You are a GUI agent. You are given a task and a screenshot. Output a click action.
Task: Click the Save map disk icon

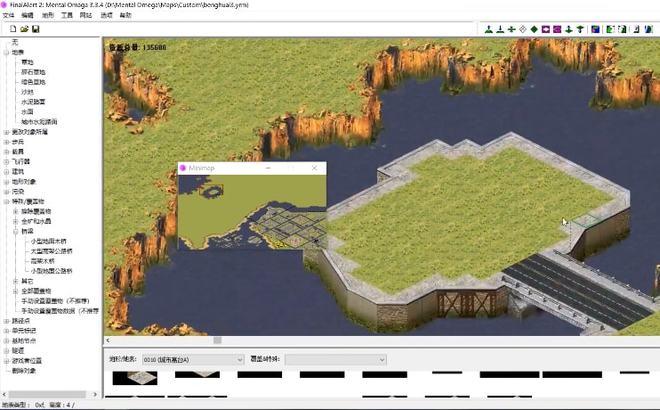pos(36,29)
